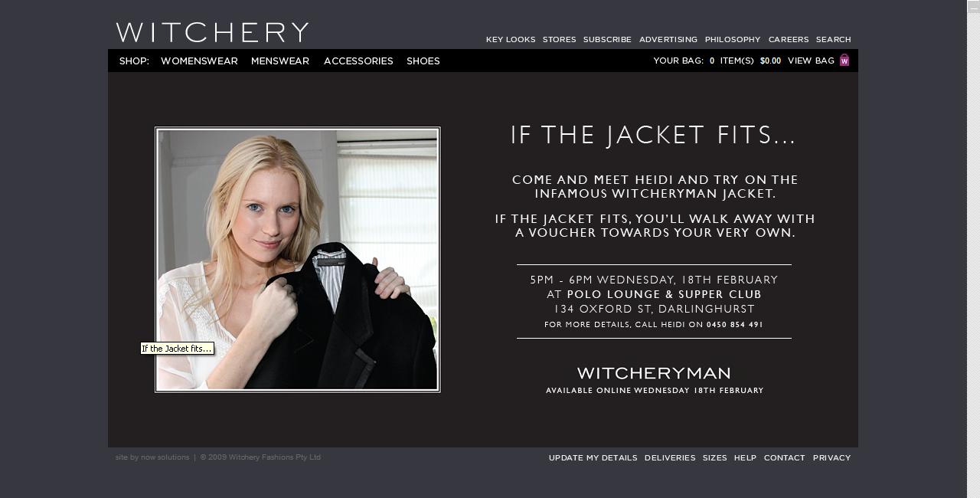
Task: Click the Witchery logo
Action: tap(213, 32)
